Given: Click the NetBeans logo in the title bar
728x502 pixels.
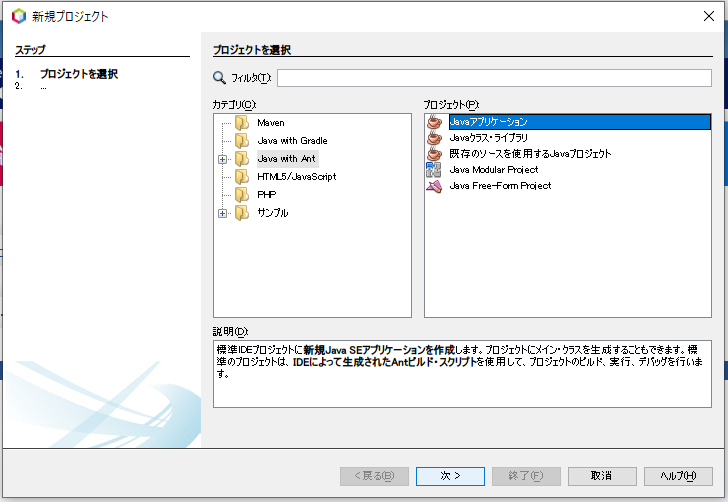Looking at the screenshot, I should [19, 16].
